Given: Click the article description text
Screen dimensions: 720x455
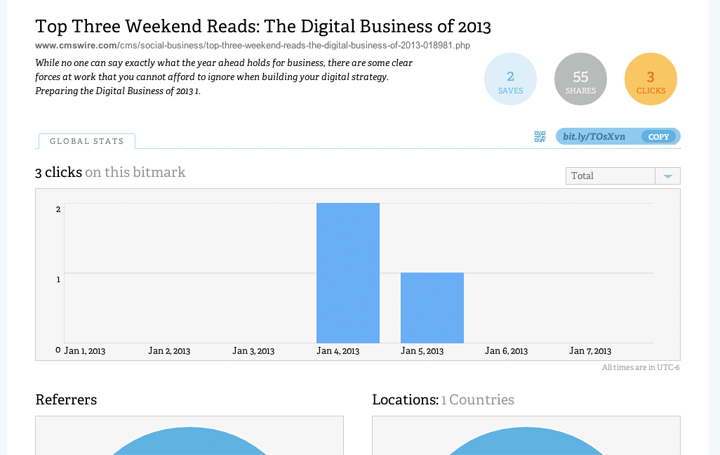Looking at the screenshot, I should click(224, 77).
